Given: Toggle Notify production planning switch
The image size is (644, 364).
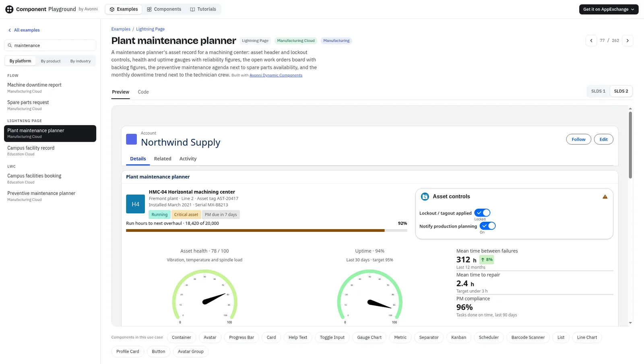Looking at the screenshot, I should click(x=487, y=226).
